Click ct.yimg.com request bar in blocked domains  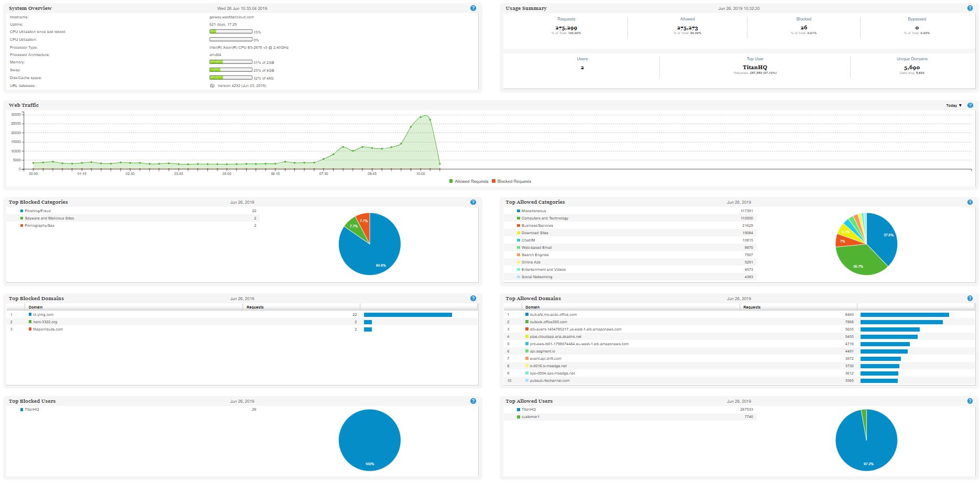pyautogui.click(x=408, y=315)
